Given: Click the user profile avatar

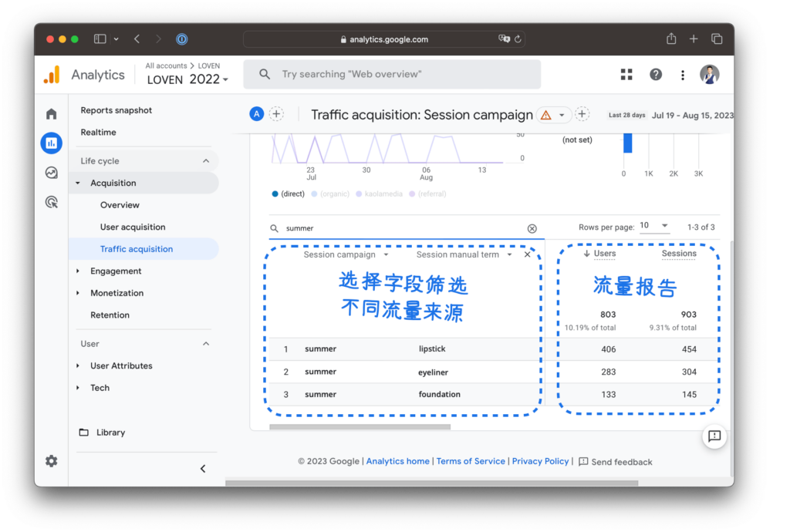Looking at the screenshot, I should (710, 75).
